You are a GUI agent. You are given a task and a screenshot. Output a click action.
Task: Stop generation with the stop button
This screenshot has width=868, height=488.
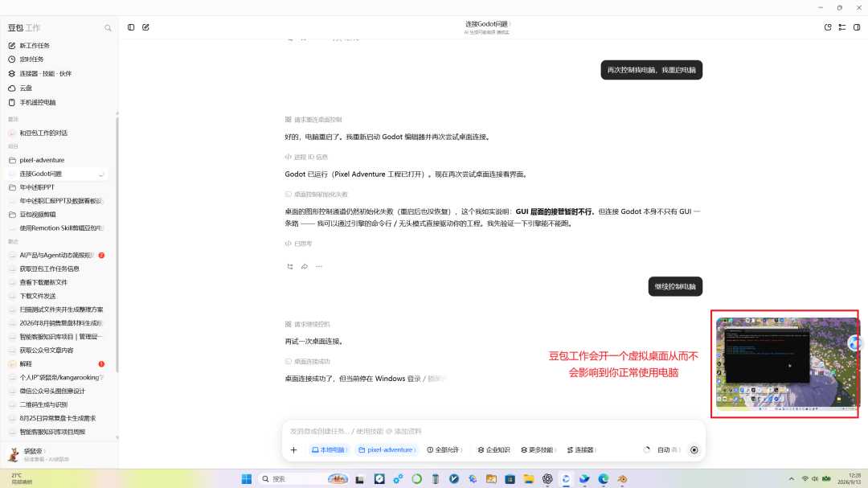click(694, 450)
